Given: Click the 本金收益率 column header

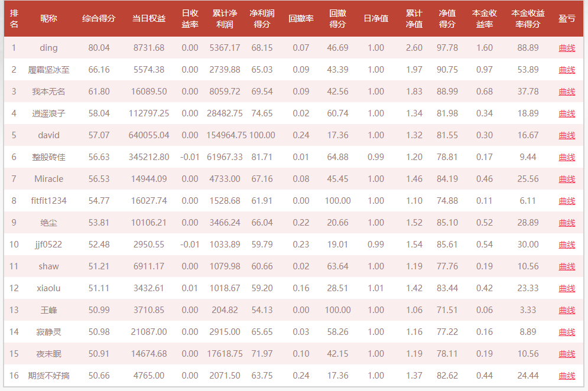Looking at the screenshot, I should pos(485,18).
